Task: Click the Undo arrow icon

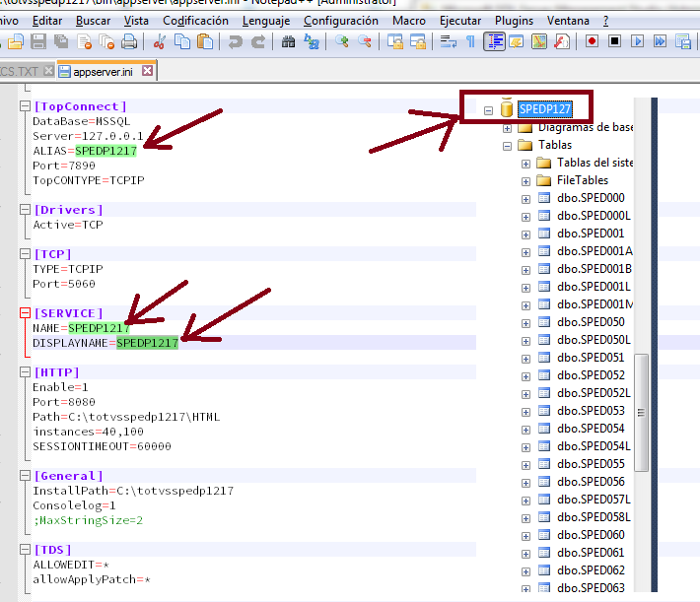Action: pyautogui.click(x=236, y=42)
